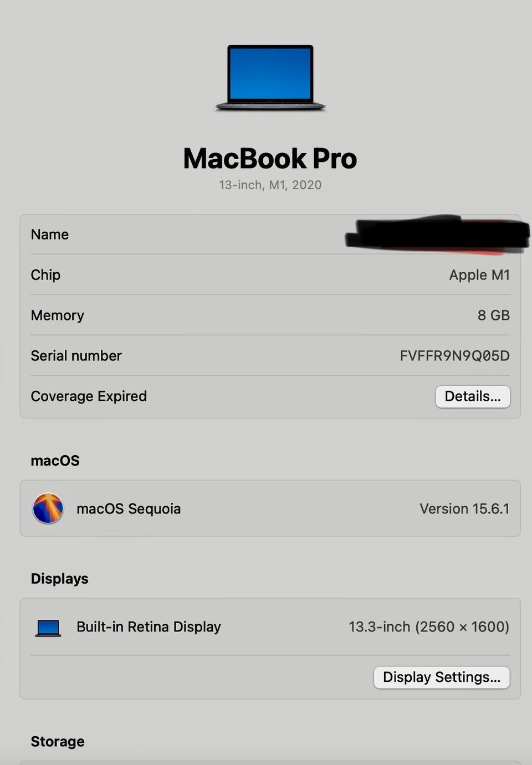The image size is (532, 765).
Task: Click the 13-inch, M1, 2020 subtitle
Action: [270, 185]
